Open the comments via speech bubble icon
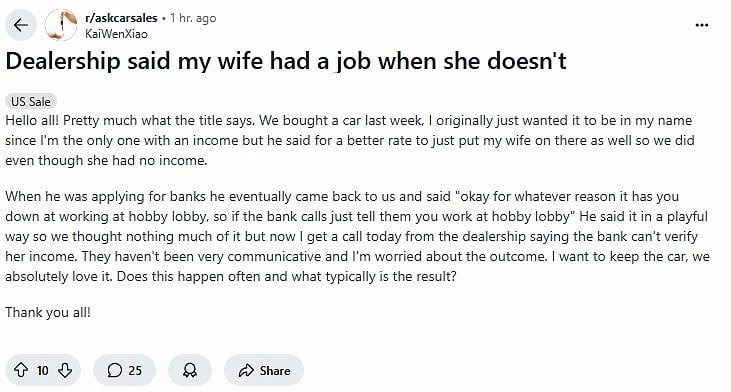731x392 pixels. tap(114, 370)
